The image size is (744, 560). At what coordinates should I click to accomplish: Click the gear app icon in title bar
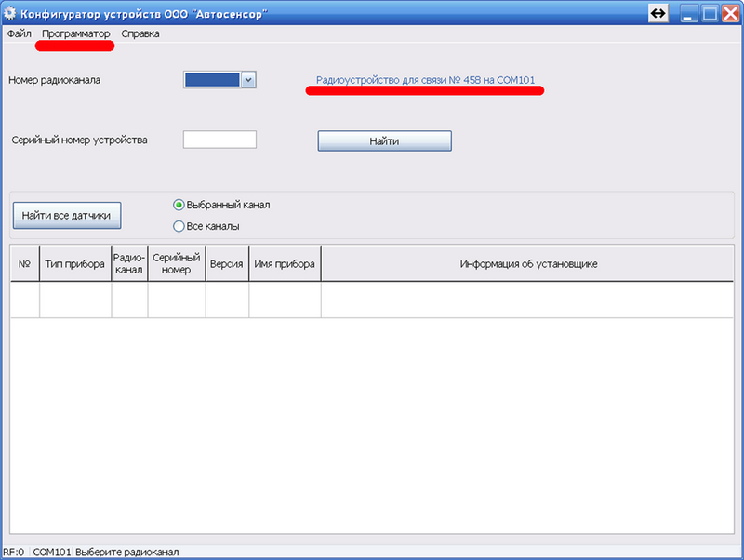pos(9,13)
